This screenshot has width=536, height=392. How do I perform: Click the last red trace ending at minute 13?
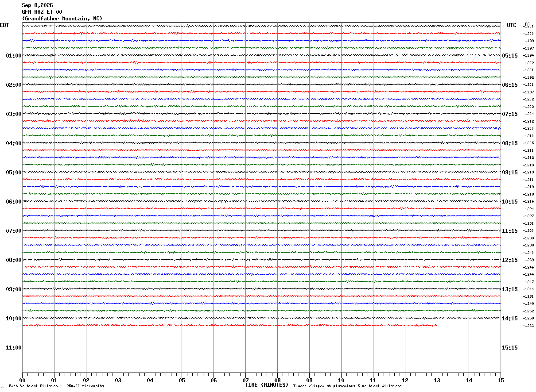click(x=229, y=325)
